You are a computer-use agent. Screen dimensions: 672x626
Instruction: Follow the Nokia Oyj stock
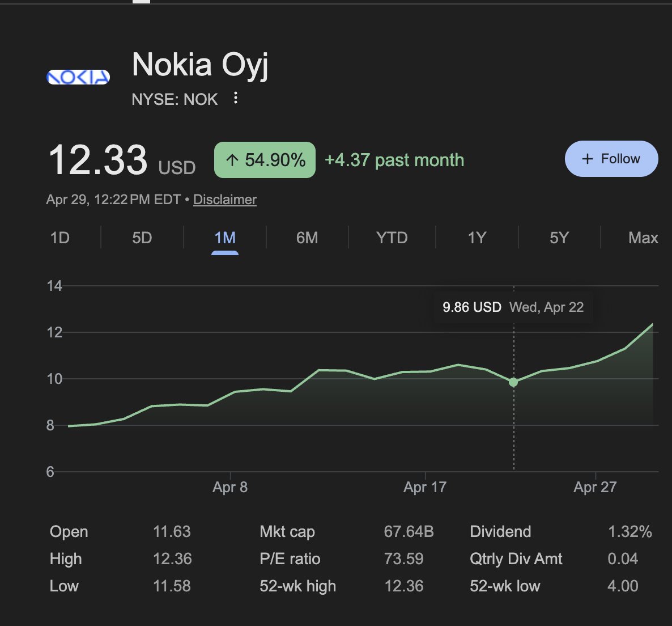click(611, 159)
